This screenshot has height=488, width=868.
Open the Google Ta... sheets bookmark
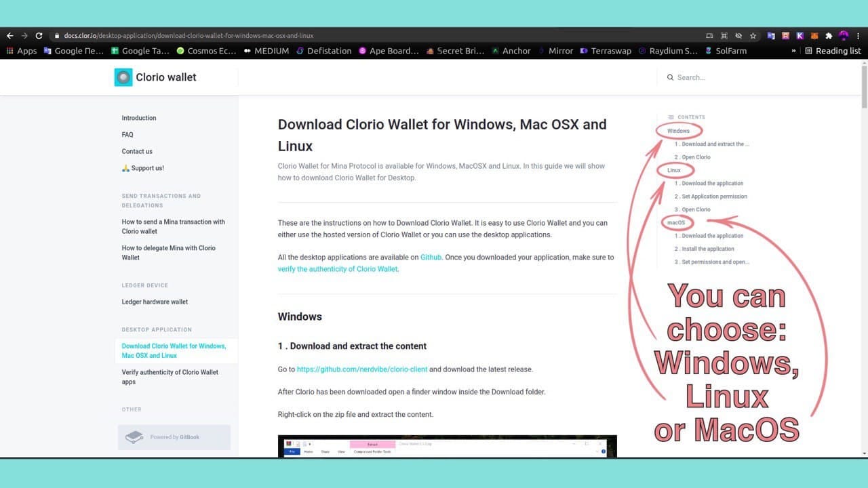(x=140, y=51)
